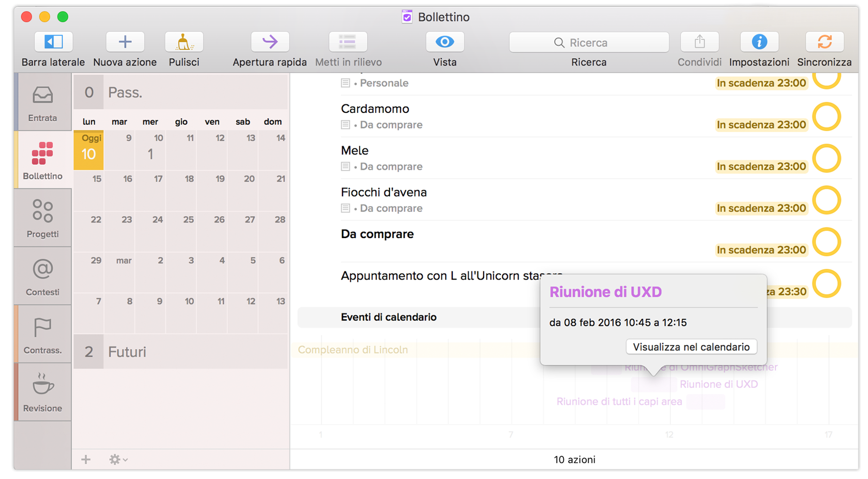Open the gear action menu at bottom
This screenshot has height=479, width=868.
pos(115,459)
